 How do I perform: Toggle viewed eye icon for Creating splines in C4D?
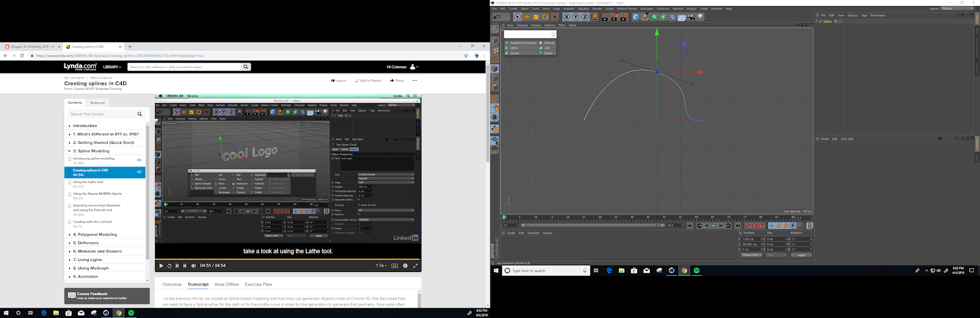[139, 172]
